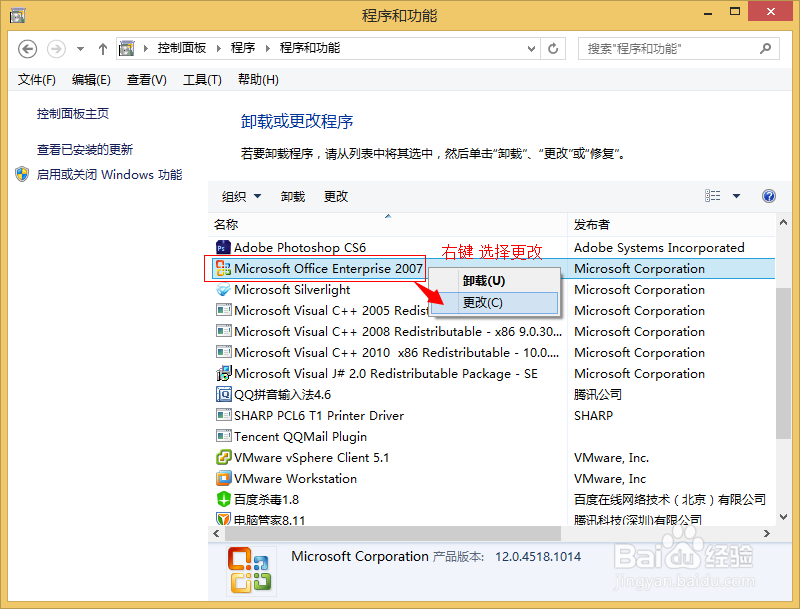Select VMware vSphere Client 5.1 entry
The image size is (800, 609).
click(x=311, y=458)
